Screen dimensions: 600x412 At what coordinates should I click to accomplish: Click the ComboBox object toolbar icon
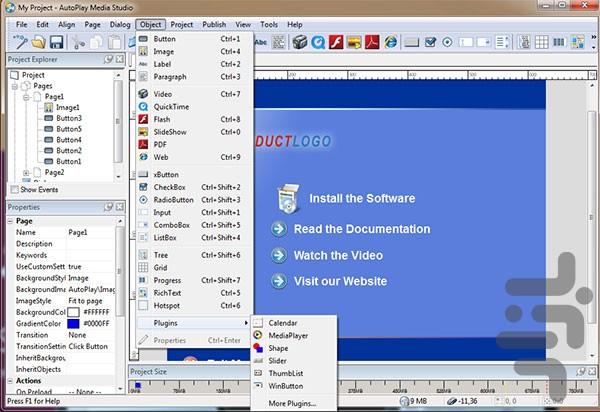click(x=484, y=42)
